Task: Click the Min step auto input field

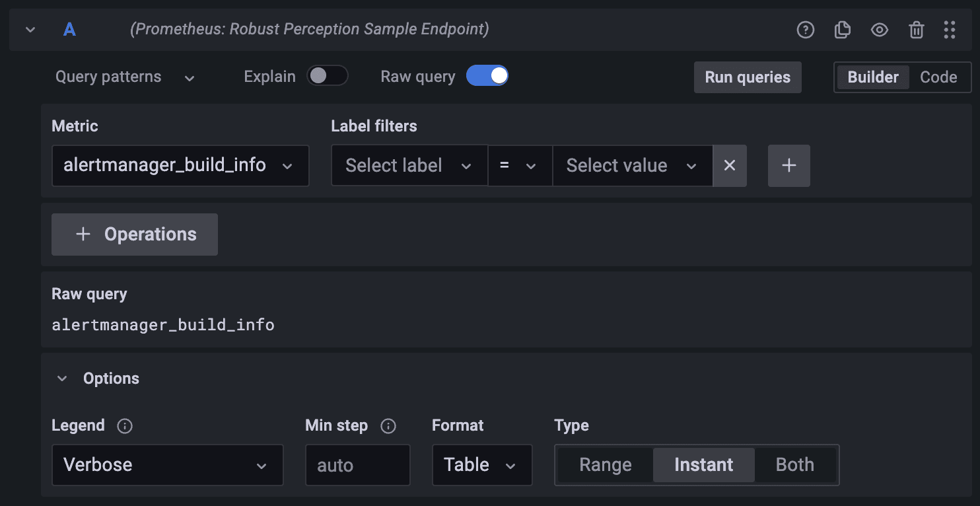Action: point(357,464)
